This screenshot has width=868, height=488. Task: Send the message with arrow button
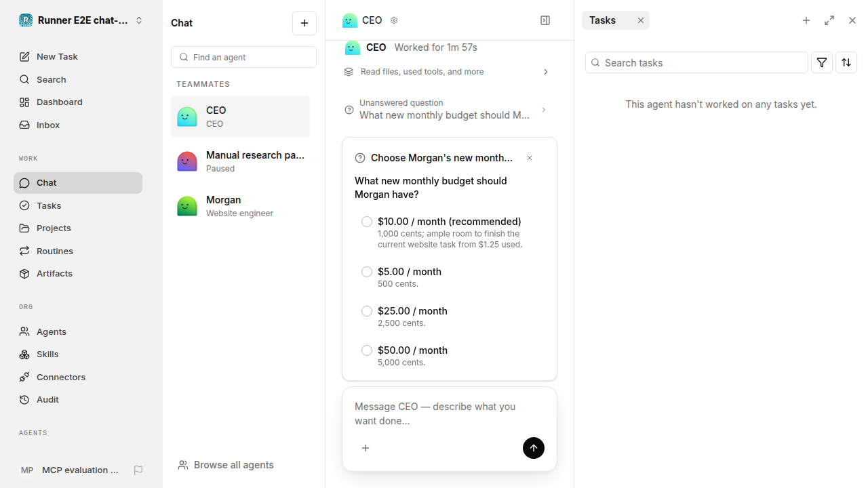click(x=534, y=448)
